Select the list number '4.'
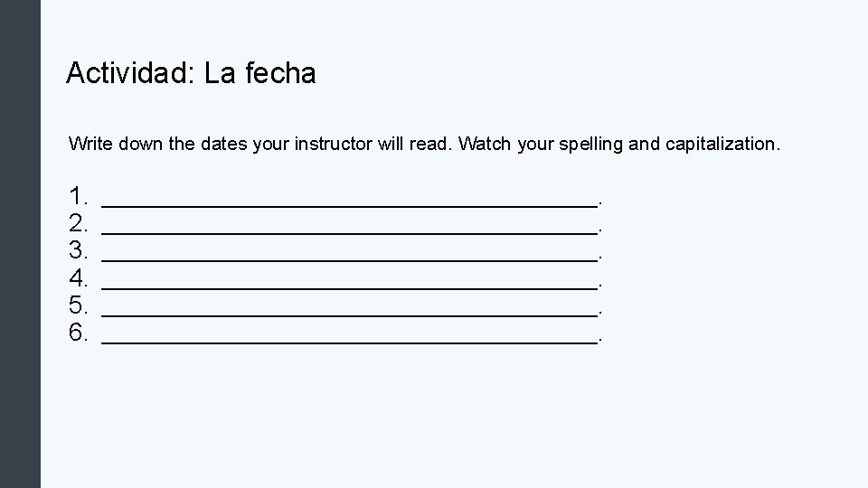This screenshot has height=488, width=868. pyautogui.click(x=78, y=278)
